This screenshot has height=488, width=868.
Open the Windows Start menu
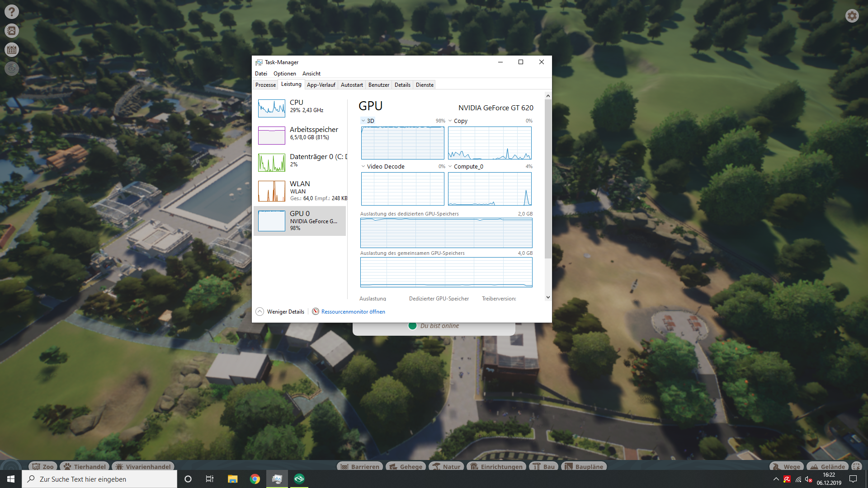pyautogui.click(x=11, y=479)
